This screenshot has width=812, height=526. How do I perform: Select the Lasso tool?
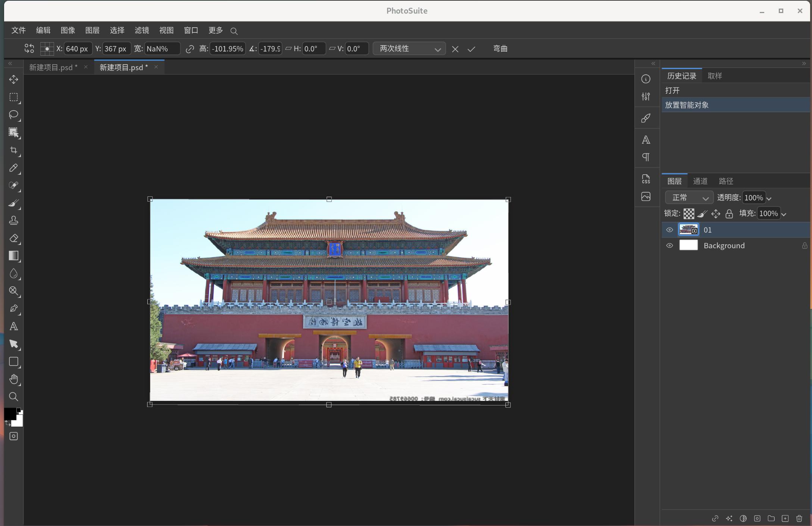[14, 115]
